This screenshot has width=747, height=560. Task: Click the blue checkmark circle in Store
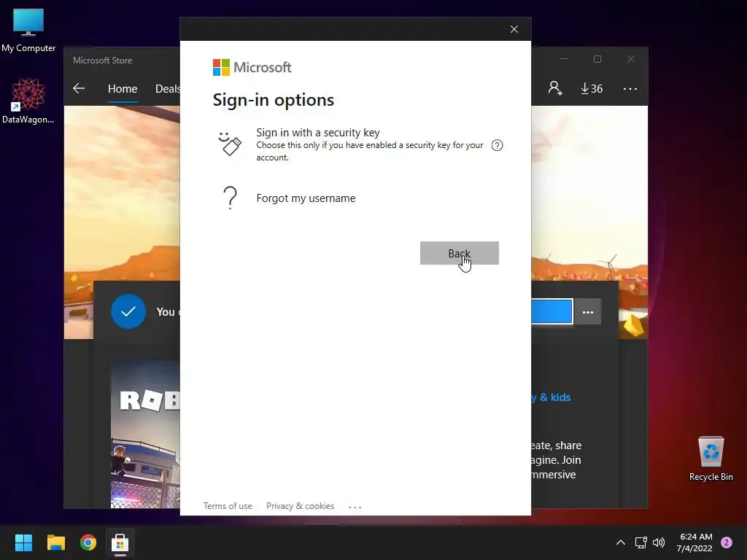pyautogui.click(x=128, y=311)
